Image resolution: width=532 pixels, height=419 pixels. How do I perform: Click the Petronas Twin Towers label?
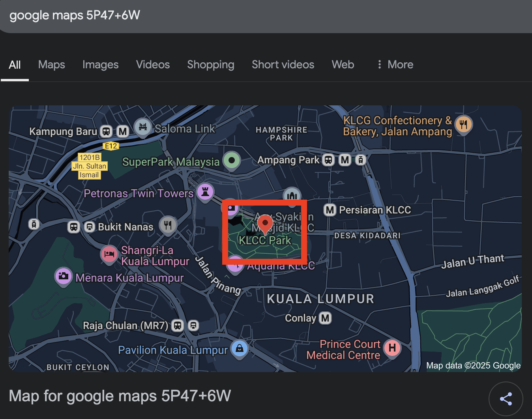[139, 193]
